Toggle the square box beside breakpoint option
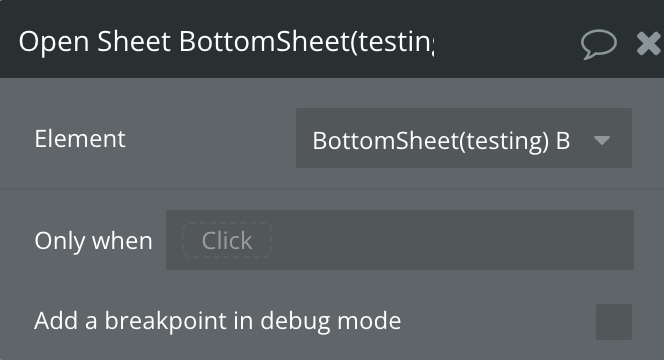This screenshot has height=360, width=664. [x=614, y=322]
